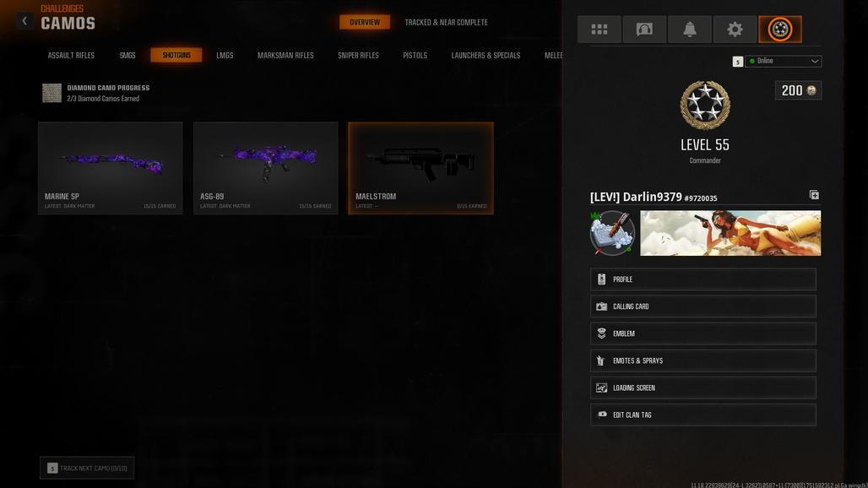Open the Online status dropdown
This screenshot has height=488, width=868.
783,61
